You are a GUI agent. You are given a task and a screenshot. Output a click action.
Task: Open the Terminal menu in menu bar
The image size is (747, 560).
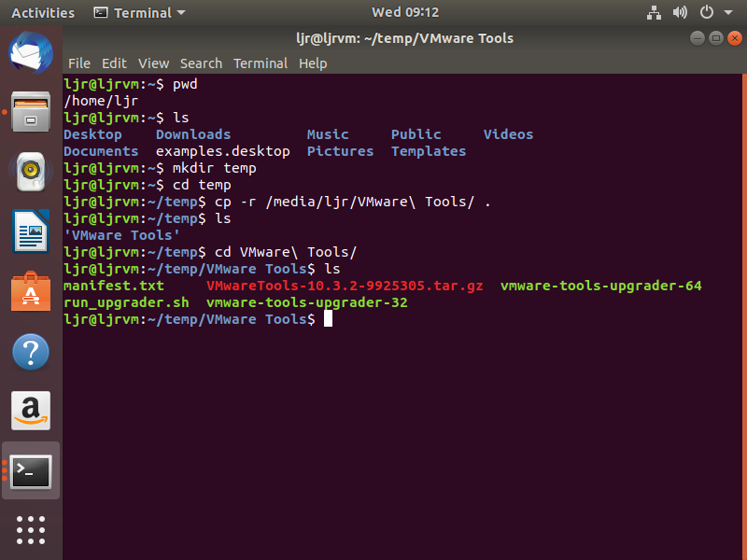[x=261, y=63]
